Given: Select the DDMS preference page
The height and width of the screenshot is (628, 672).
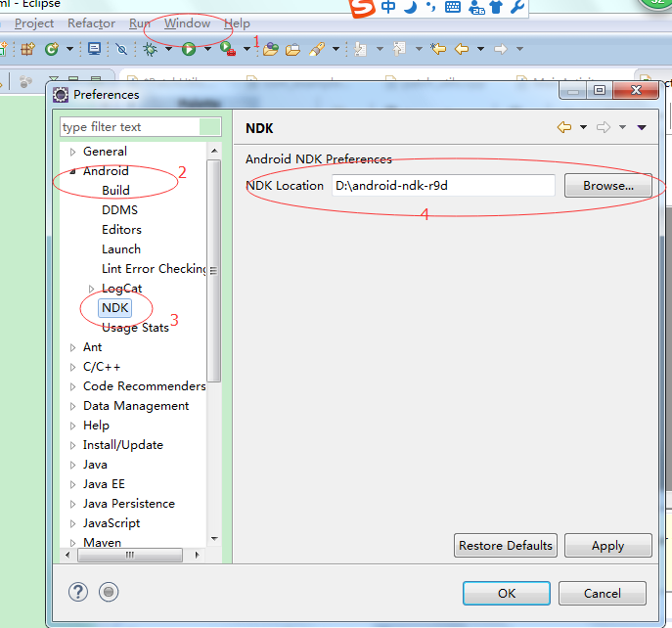Looking at the screenshot, I should (x=120, y=210).
